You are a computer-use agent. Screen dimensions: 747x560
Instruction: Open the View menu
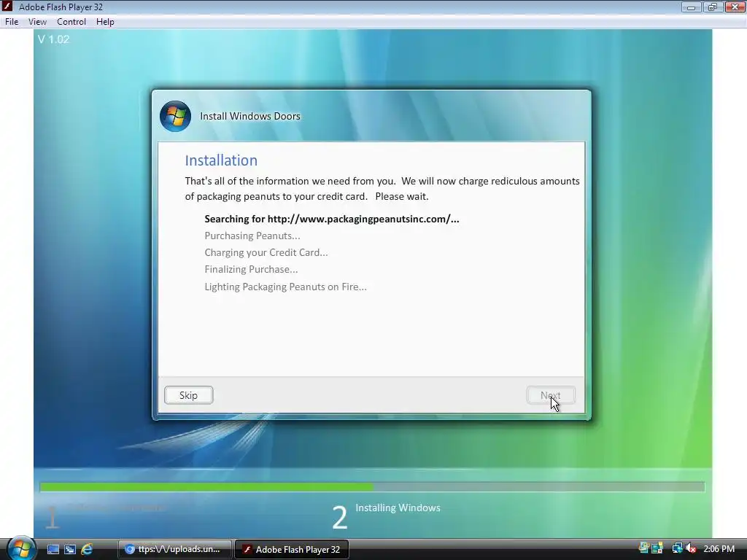(x=37, y=22)
